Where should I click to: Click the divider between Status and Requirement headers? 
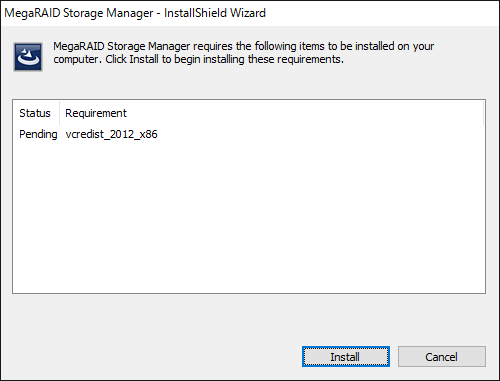[60, 113]
